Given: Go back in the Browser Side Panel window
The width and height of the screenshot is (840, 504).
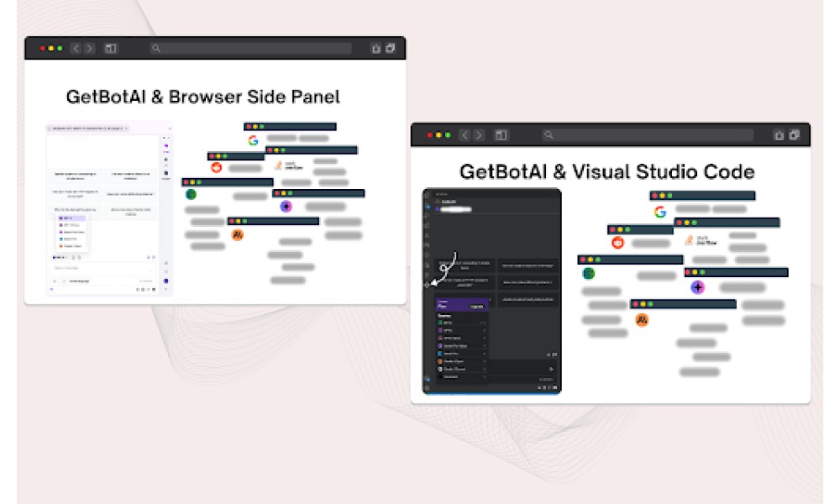Looking at the screenshot, I should (x=76, y=49).
